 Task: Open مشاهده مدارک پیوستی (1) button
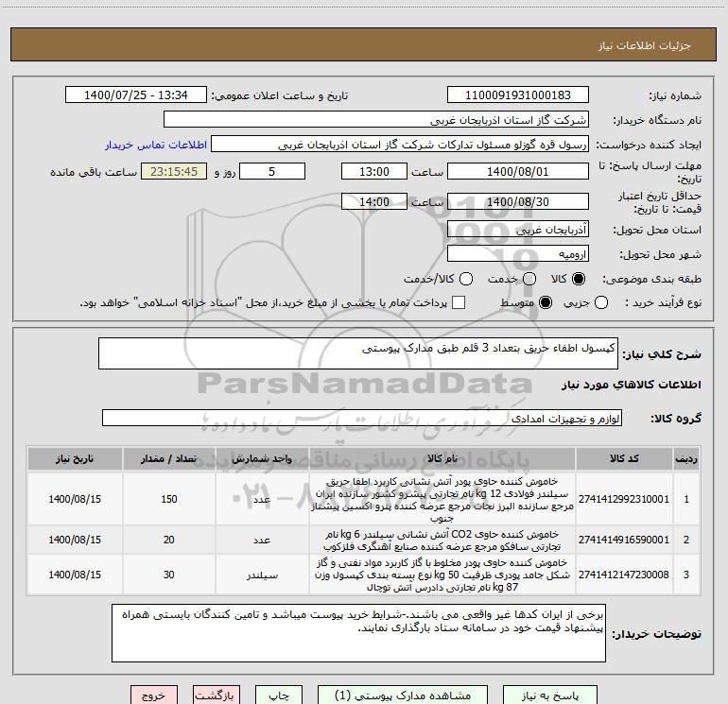[403, 695]
